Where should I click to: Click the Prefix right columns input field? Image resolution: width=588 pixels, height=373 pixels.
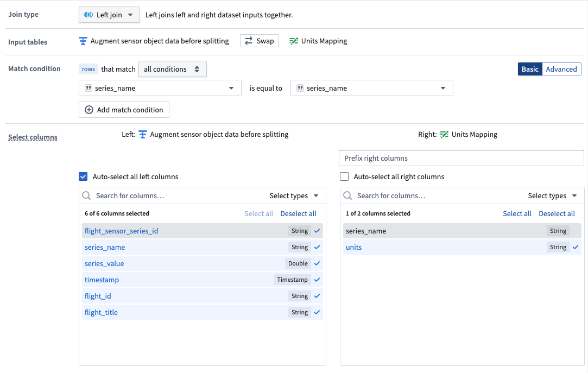[461, 158]
